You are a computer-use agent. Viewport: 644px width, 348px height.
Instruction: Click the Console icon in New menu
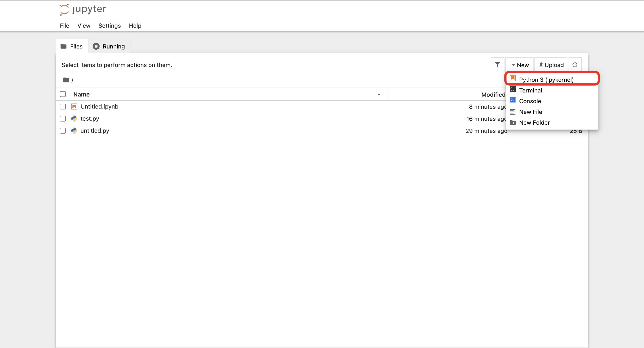[x=513, y=100]
